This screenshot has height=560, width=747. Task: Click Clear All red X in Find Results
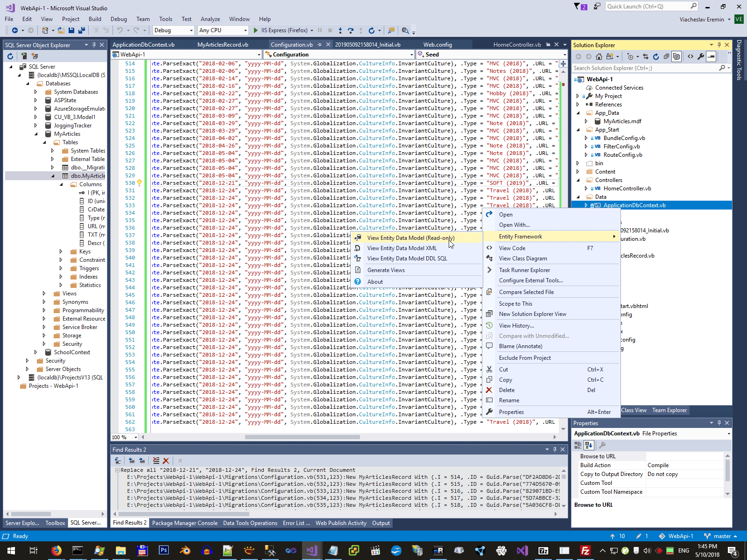(x=166, y=461)
